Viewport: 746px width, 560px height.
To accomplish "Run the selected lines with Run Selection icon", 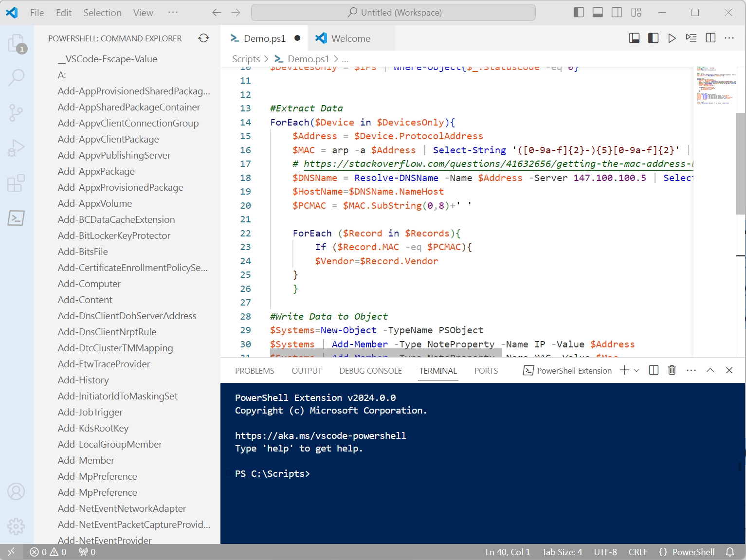I will tap(691, 37).
